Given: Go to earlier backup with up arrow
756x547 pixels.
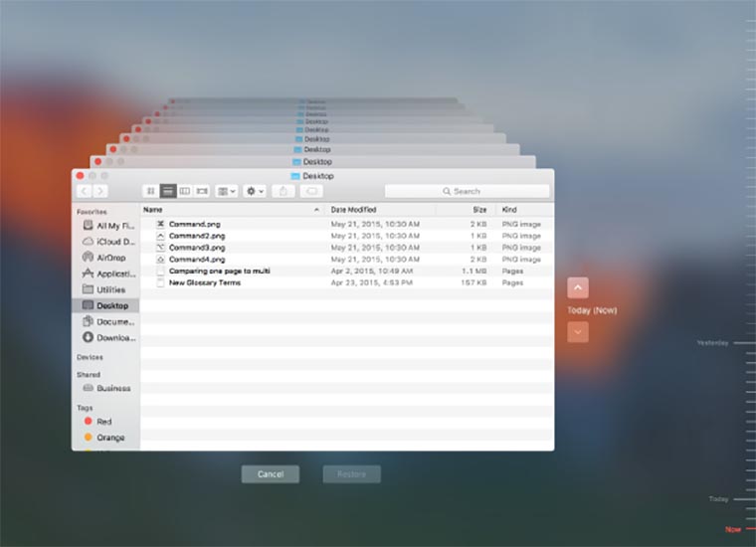Looking at the screenshot, I should [578, 287].
